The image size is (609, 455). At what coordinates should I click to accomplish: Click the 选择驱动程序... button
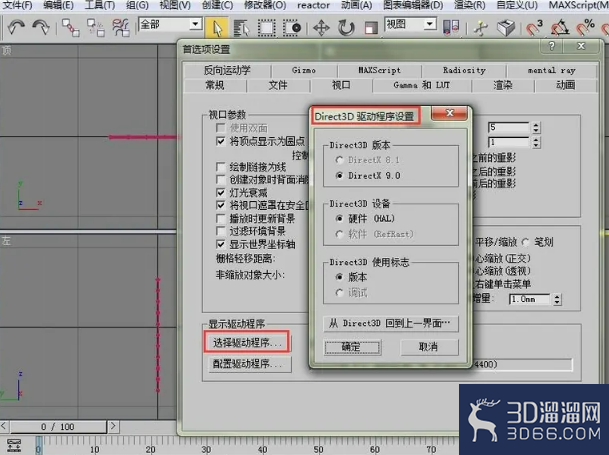pyautogui.click(x=247, y=342)
